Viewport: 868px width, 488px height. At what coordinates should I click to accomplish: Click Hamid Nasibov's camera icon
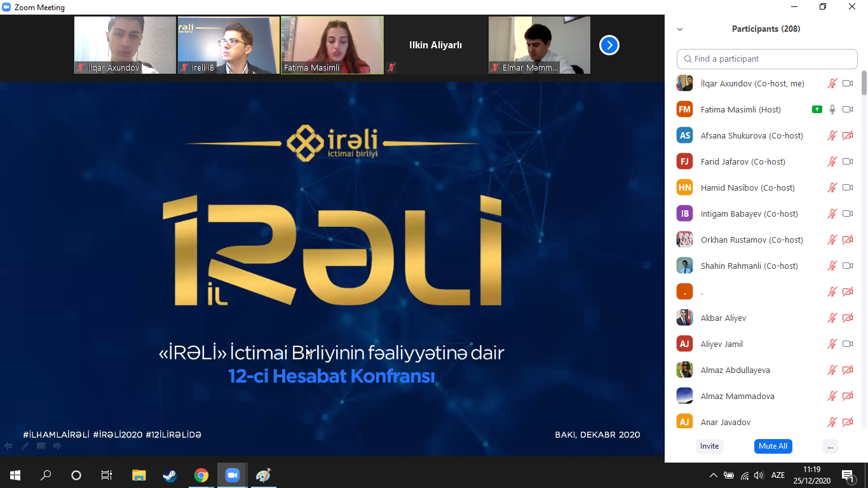click(848, 187)
